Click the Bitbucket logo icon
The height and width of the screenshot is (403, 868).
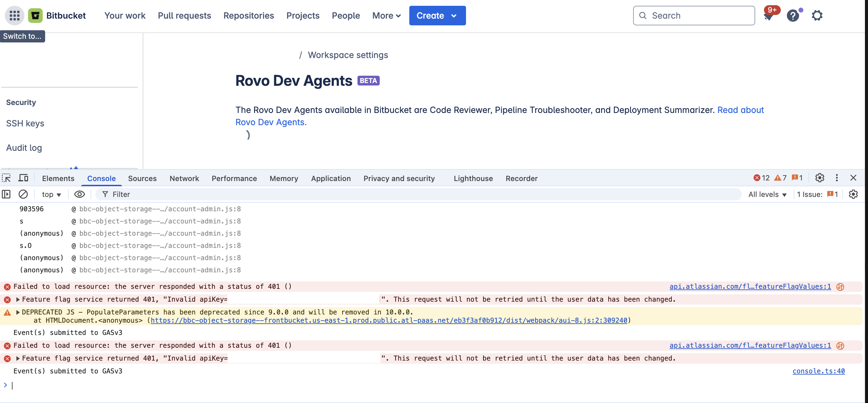(35, 16)
